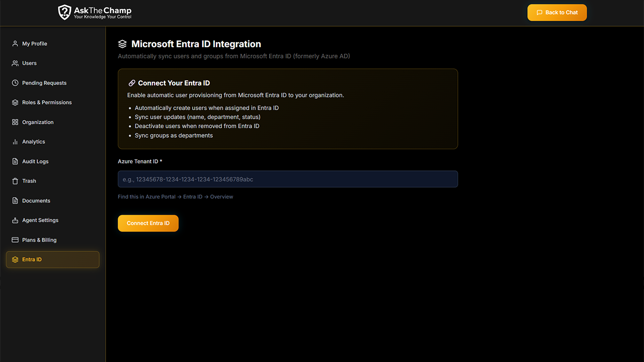Click the Pending Requests clock icon
This screenshot has width=644, height=362.
click(15, 83)
